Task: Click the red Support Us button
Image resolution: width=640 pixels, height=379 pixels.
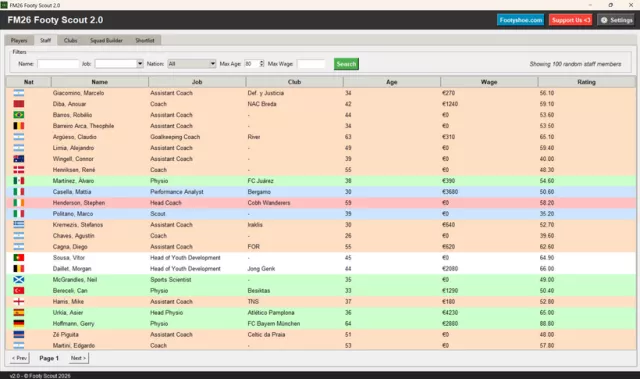Action: 570,20
